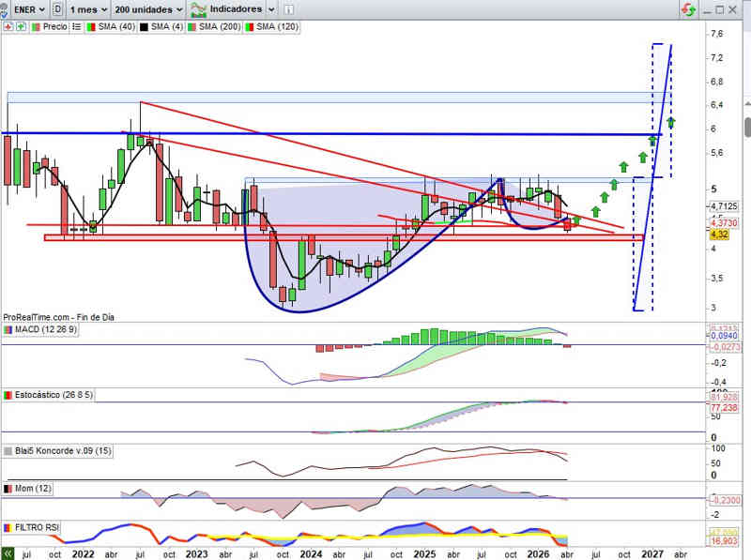Click the red-green sync arrows icon
The width and height of the screenshot is (751, 560).
pos(690,9)
